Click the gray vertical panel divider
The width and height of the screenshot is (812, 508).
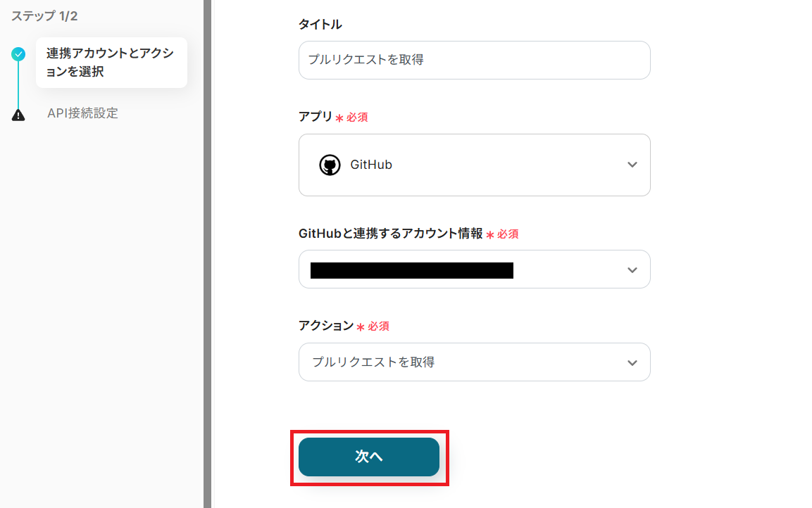pos(208,253)
